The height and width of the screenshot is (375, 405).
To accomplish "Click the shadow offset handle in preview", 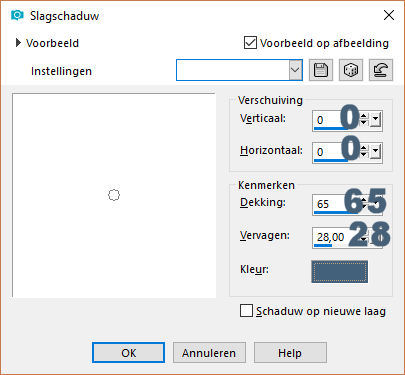I will pyautogui.click(x=114, y=195).
